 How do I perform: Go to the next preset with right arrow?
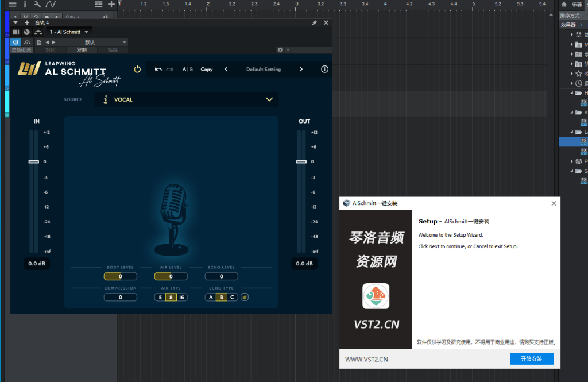point(301,70)
